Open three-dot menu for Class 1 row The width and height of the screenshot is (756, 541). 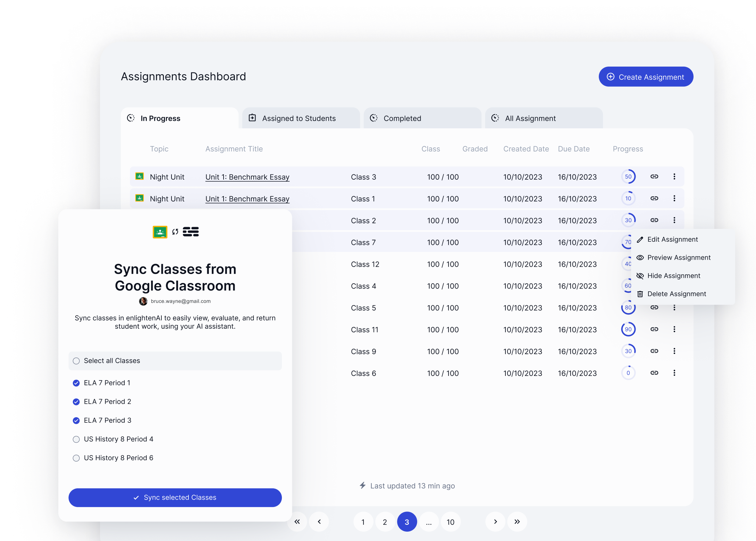point(674,198)
